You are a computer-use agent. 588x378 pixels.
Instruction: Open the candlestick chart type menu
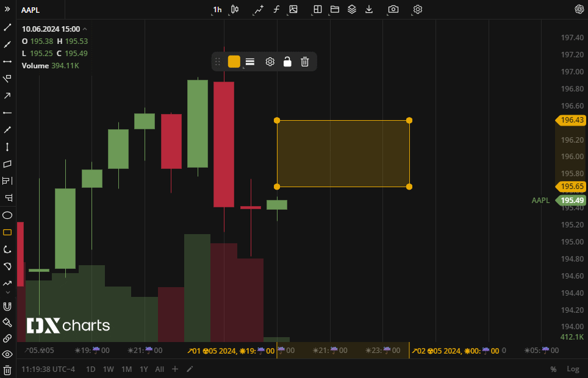point(235,9)
